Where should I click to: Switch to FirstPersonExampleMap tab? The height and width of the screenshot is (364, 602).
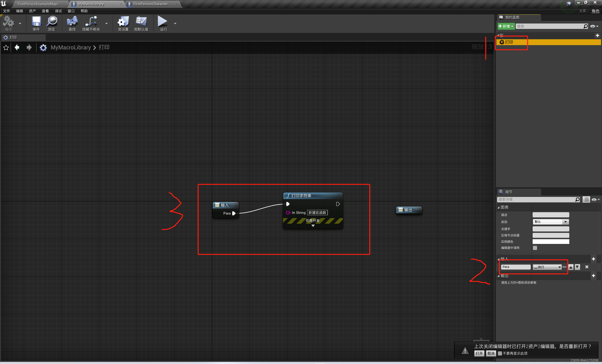pos(38,4)
